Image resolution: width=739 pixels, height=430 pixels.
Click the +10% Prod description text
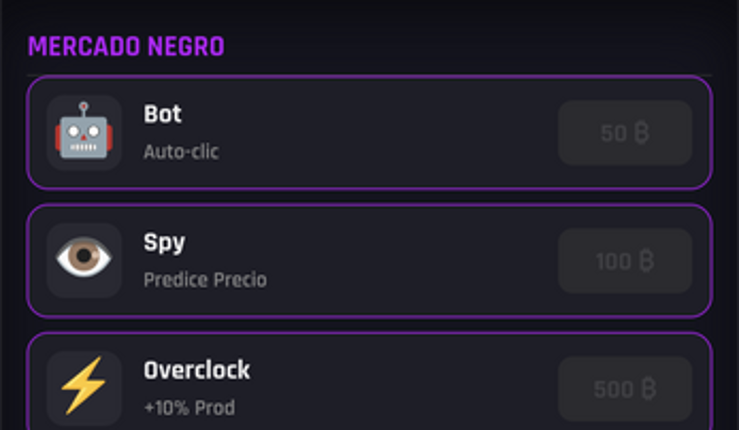[x=189, y=408]
